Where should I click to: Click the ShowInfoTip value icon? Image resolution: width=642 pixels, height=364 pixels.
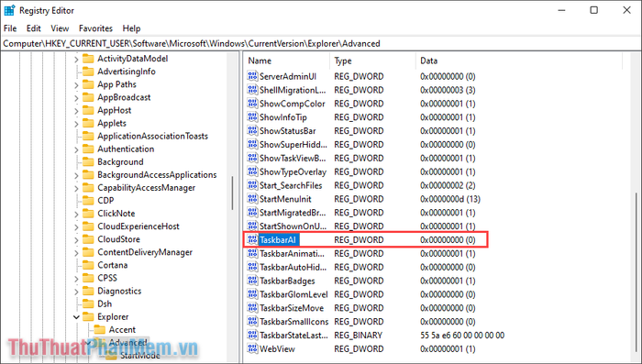252,117
